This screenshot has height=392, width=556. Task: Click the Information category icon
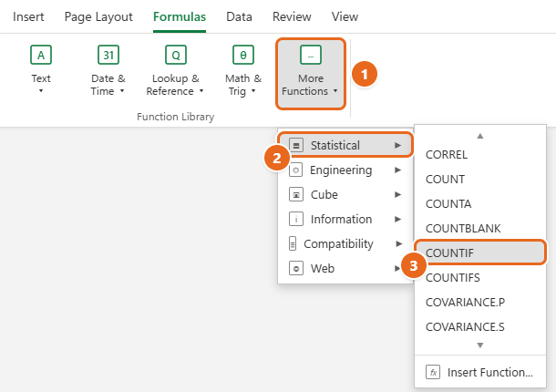point(296,219)
